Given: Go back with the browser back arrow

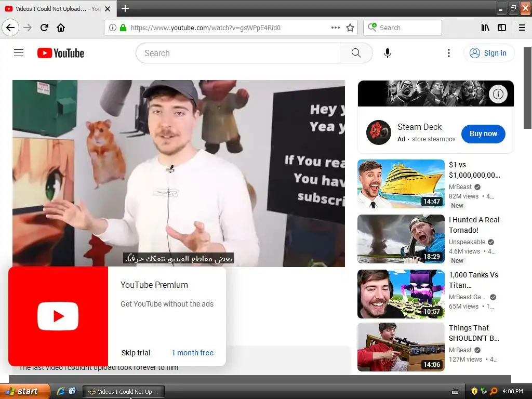Looking at the screenshot, I should click(x=10, y=28).
